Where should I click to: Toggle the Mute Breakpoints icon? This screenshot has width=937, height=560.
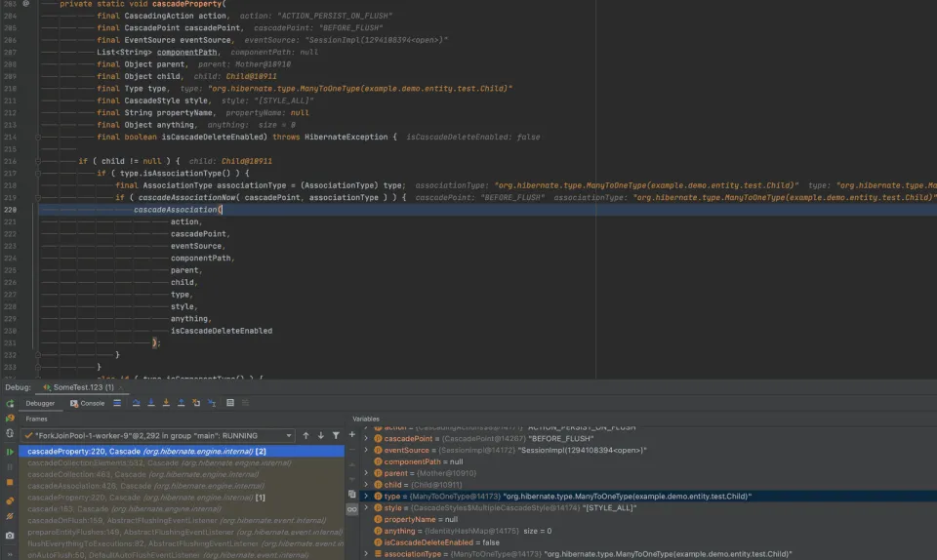[10, 516]
